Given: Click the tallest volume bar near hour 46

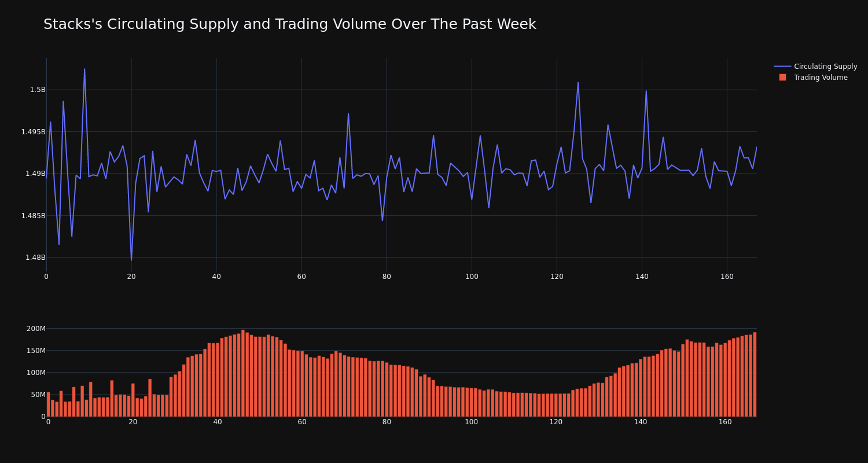Looking at the screenshot, I should (243, 373).
